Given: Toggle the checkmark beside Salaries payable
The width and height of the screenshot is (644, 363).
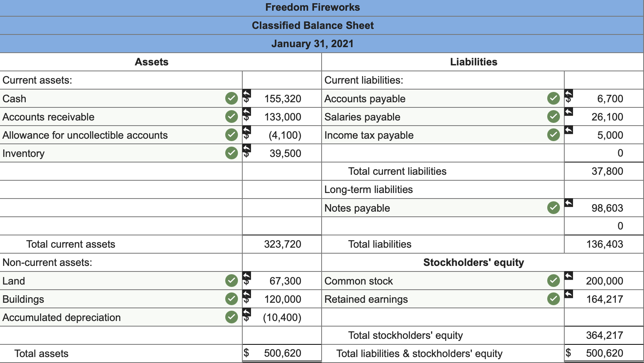Looking at the screenshot, I should pos(553,117).
